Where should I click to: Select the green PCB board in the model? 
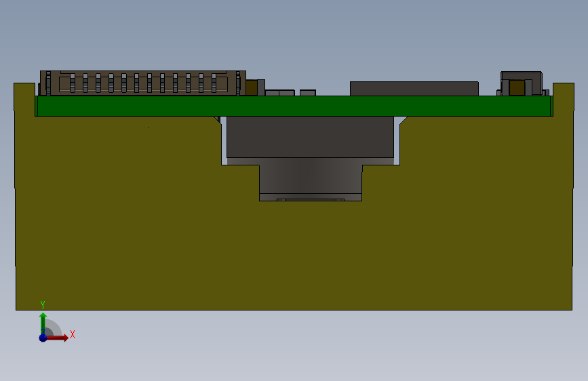(x=294, y=106)
